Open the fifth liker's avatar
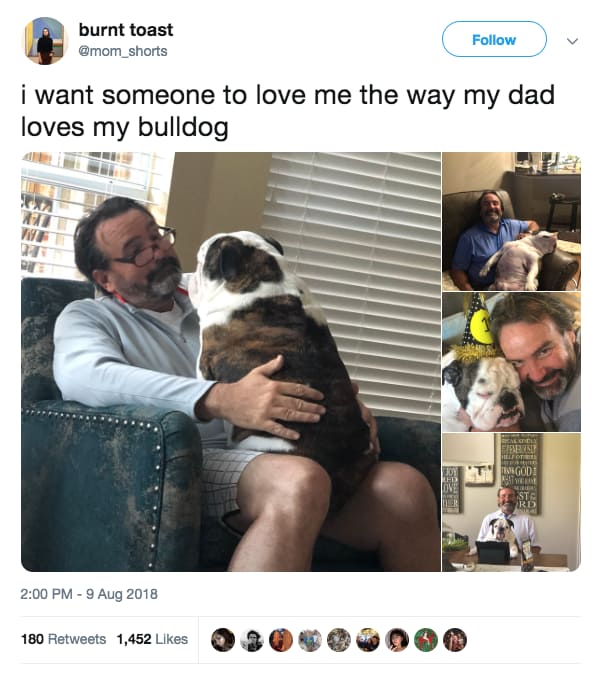The height and width of the screenshot is (674, 597). point(339,640)
